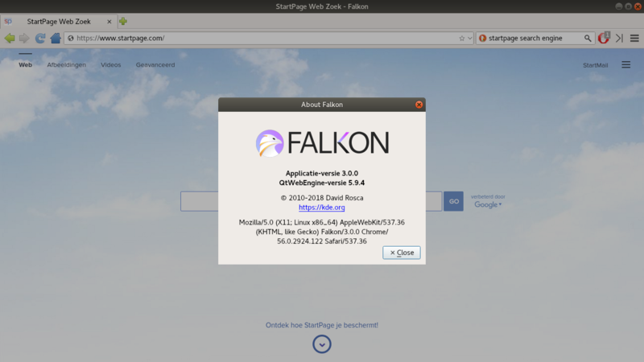Open Geavanceerd search options

pos(155,65)
